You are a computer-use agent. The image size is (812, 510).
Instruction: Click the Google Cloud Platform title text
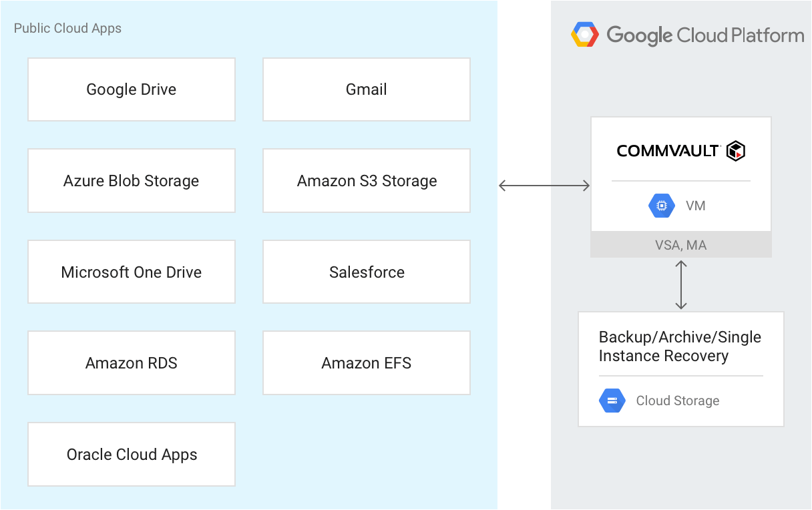click(x=705, y=35)
